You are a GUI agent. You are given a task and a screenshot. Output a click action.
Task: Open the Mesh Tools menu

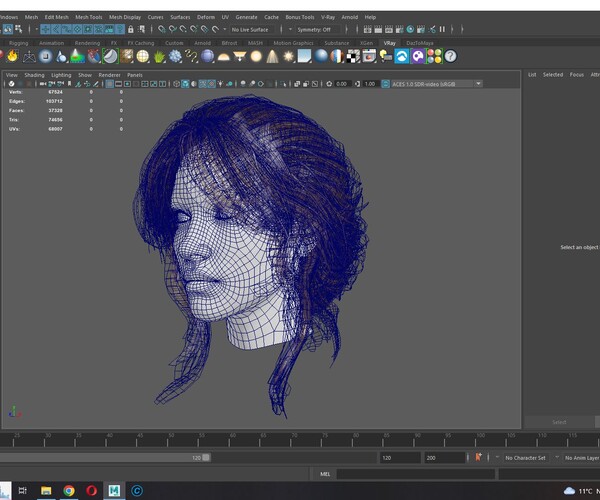(88, 17)
